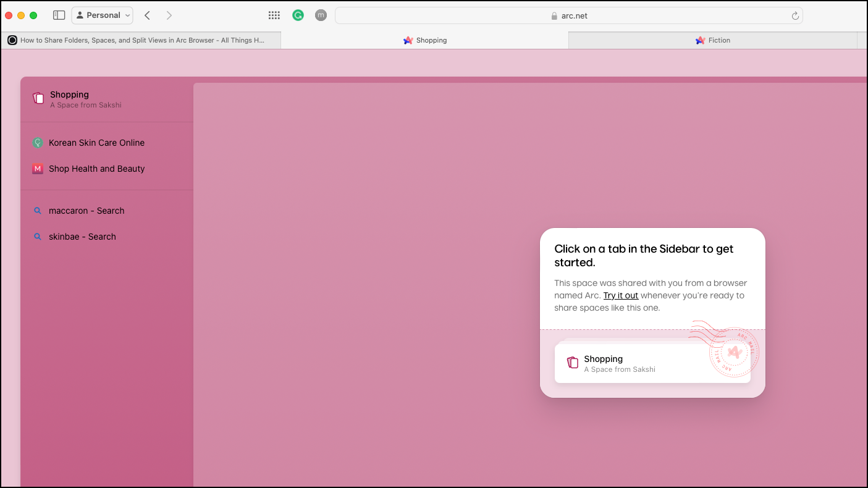Click the green Grammarly extension icon
868x488 pixels.
click(x=298, y=15)
